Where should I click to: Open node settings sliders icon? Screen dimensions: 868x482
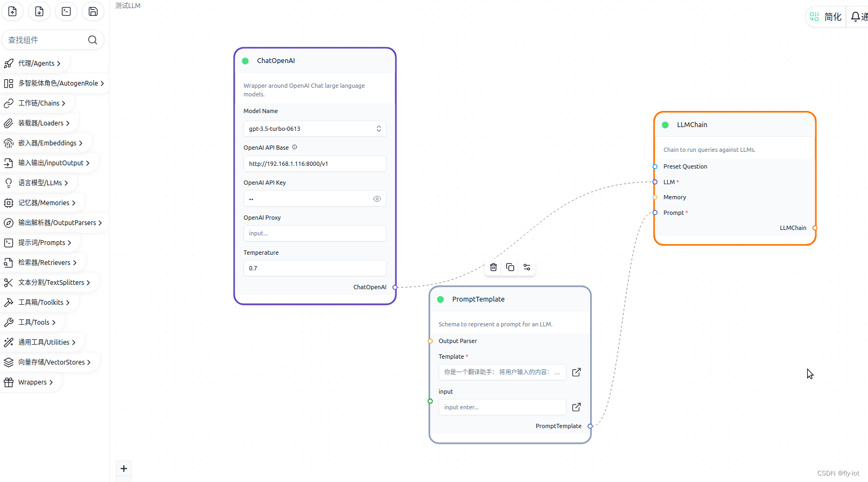pyautogui.click(x=527, y=267)
